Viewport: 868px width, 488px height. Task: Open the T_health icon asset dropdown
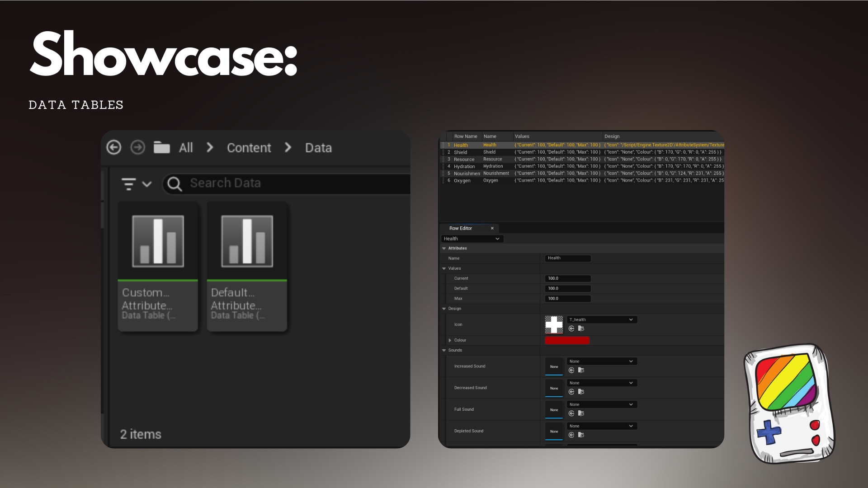tap(601, 319)
